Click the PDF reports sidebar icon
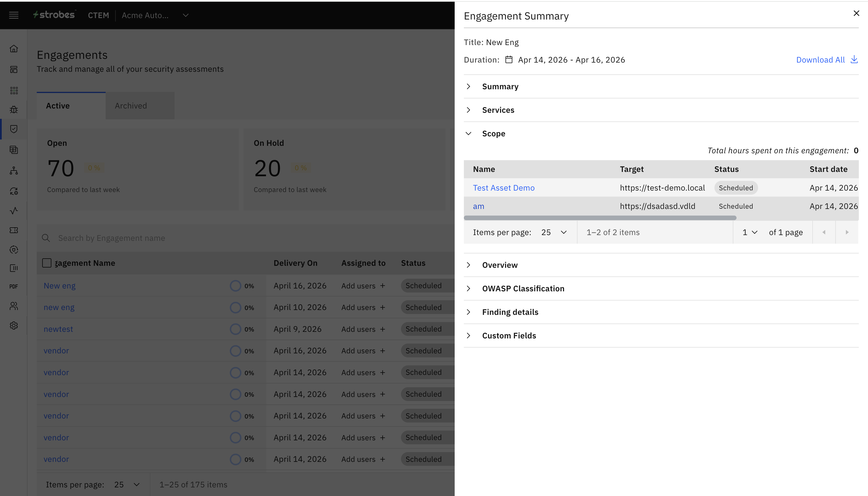Image resolution: width=868 pixels, height=496 pixels. click(13, 286)
